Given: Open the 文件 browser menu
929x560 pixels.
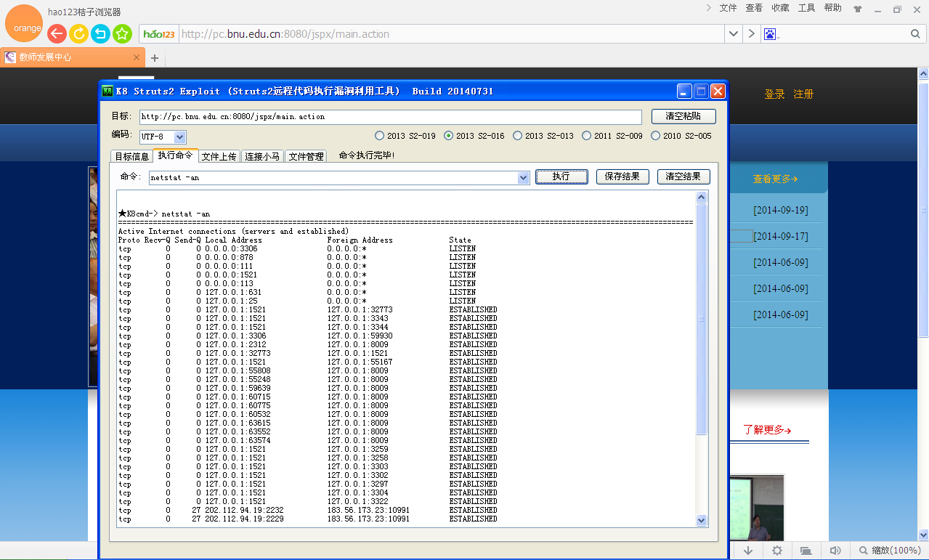Looking at the screenshot, I should tap(728, 8).
